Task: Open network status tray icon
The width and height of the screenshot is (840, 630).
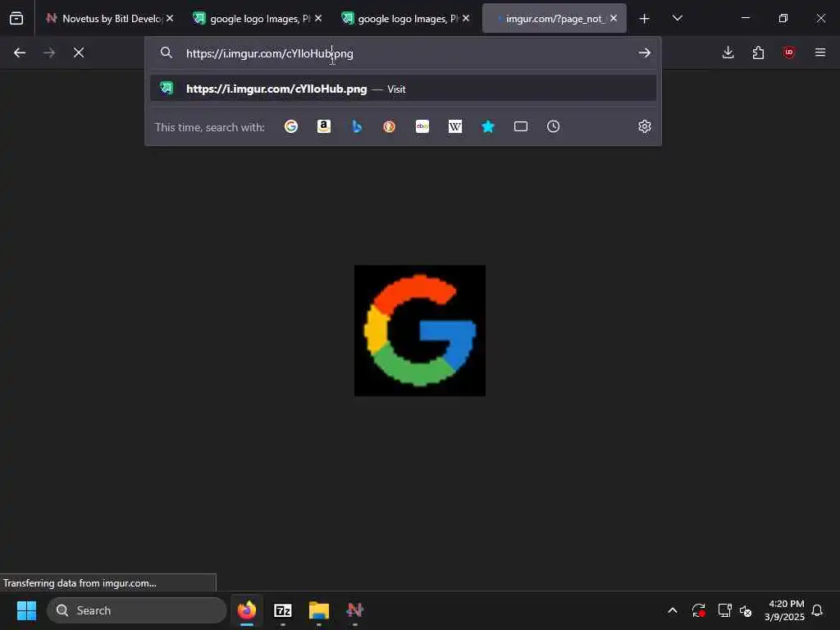Action: 724,610
